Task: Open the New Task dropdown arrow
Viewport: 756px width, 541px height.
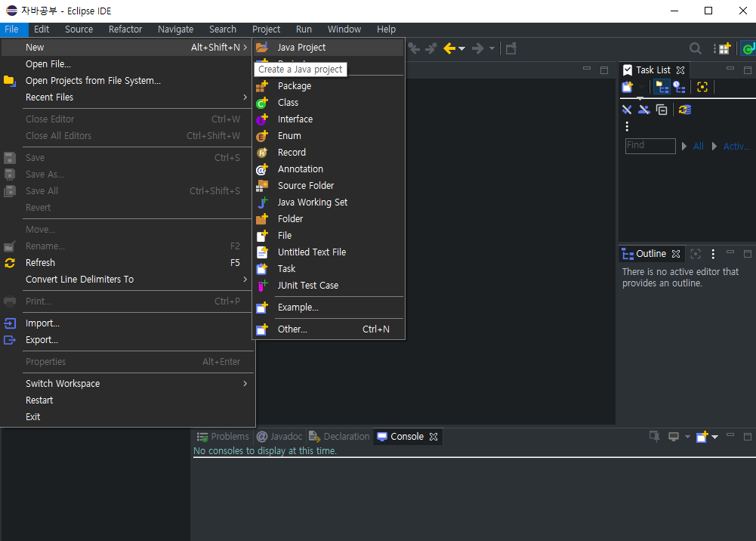Action: [x=641, y=88]
